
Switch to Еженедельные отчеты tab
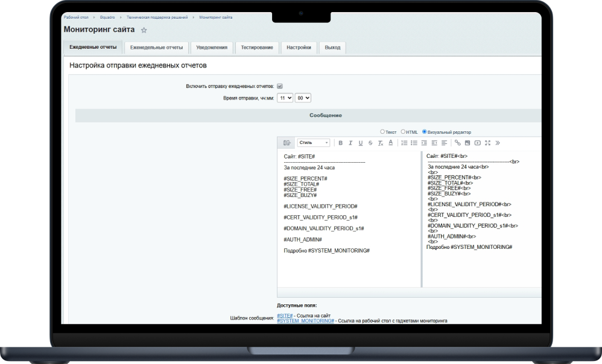(156, 47)
